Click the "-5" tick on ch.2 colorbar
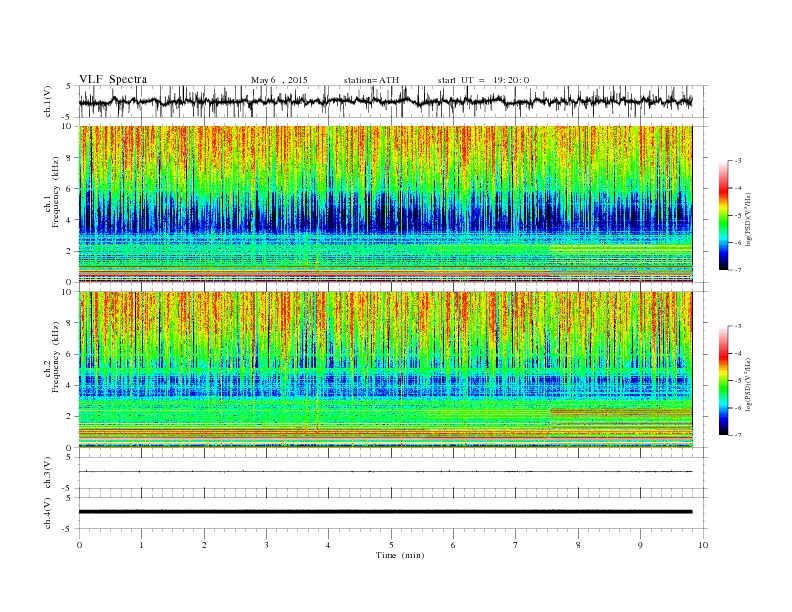Screen dimensions: 792x612 point(738,381)
